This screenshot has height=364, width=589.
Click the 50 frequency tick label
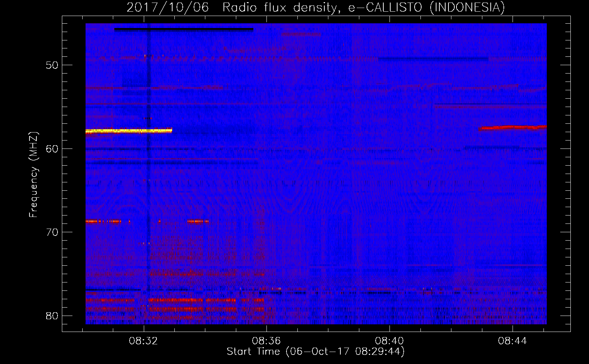tap(52, 65)
